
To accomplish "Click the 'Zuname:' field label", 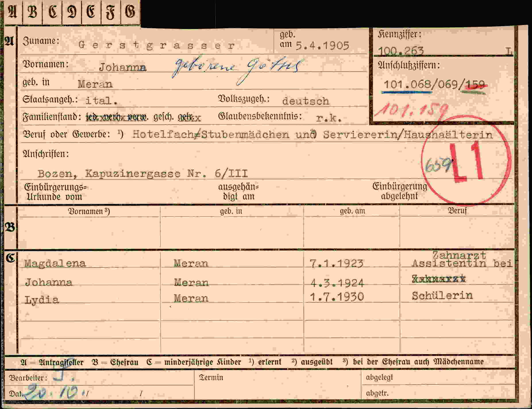I will (x=41, y=41).
